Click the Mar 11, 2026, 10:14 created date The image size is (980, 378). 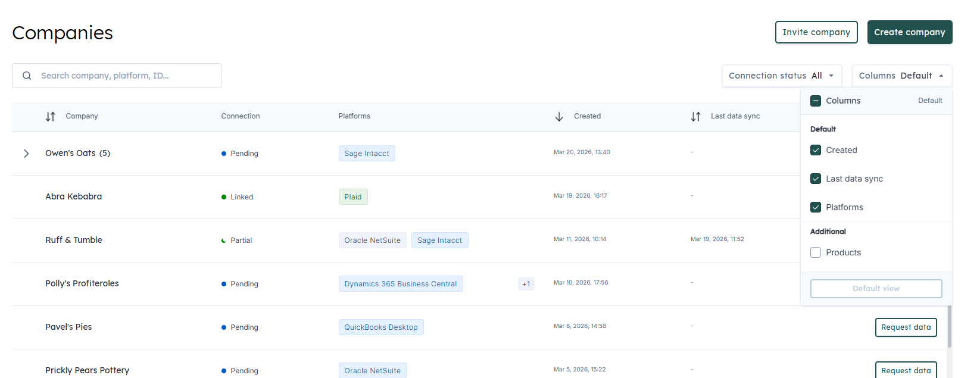pyautogui.click(x=580, y=239)
